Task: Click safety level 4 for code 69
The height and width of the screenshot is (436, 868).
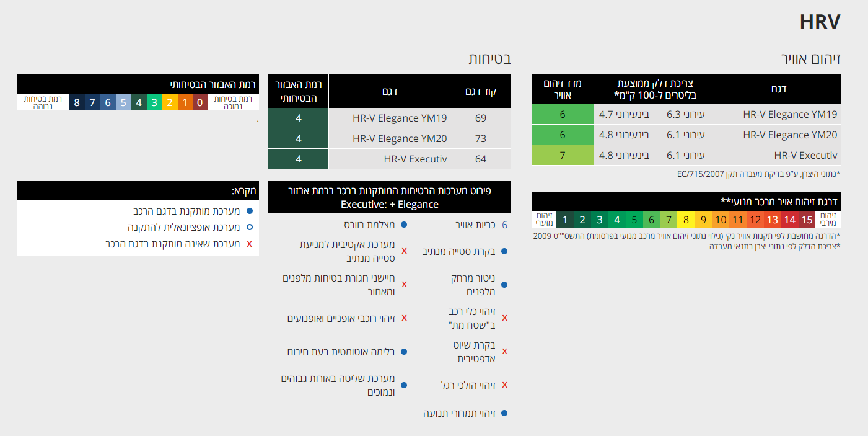Action: click(299, 118)
